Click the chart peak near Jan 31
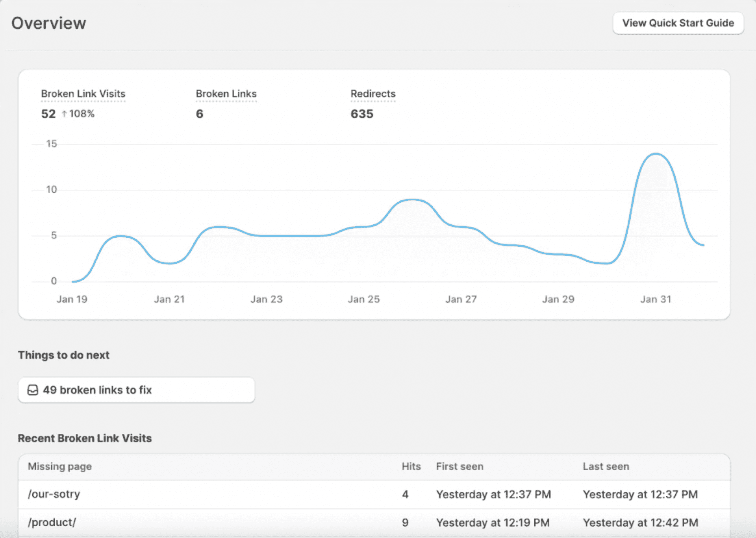This screenshot has width=756, height=538. [x=656, y=154]
